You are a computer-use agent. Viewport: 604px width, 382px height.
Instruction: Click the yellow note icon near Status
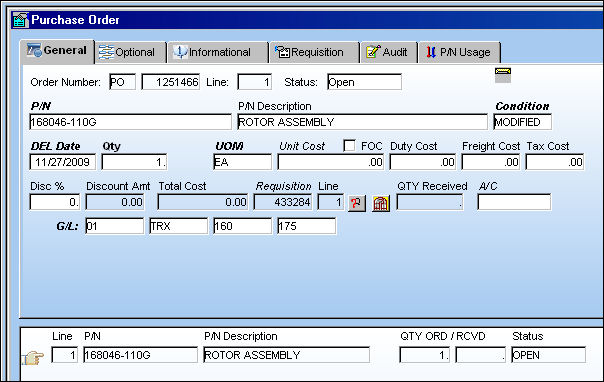(x=503, y=75)
